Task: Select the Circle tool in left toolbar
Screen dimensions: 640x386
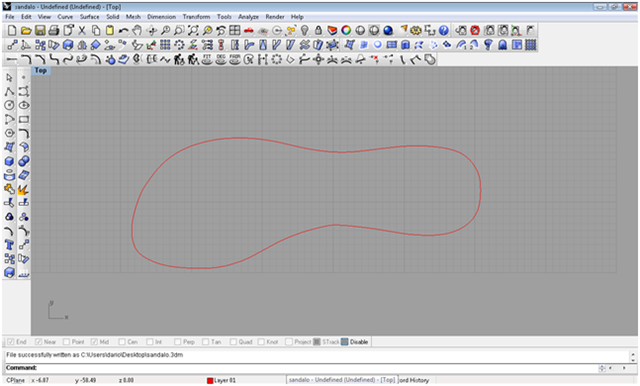Action: click(9, 105)
